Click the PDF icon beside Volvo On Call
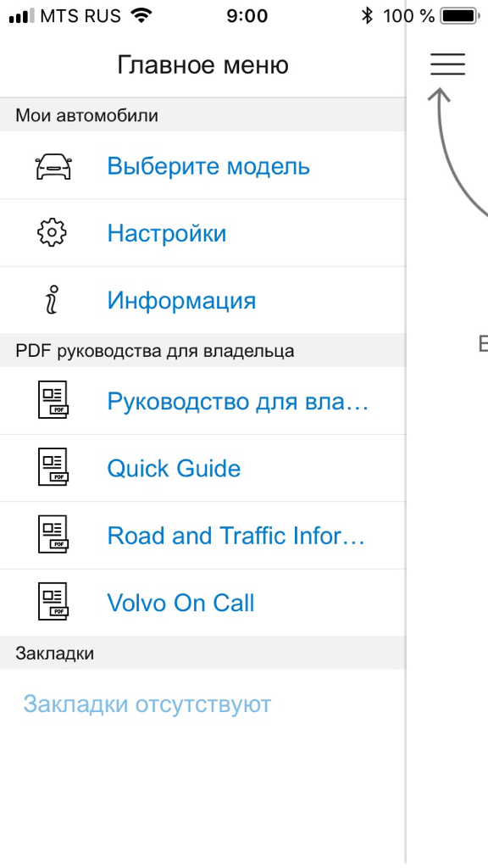This screenshot has width=488, height=868. point(53,602)
